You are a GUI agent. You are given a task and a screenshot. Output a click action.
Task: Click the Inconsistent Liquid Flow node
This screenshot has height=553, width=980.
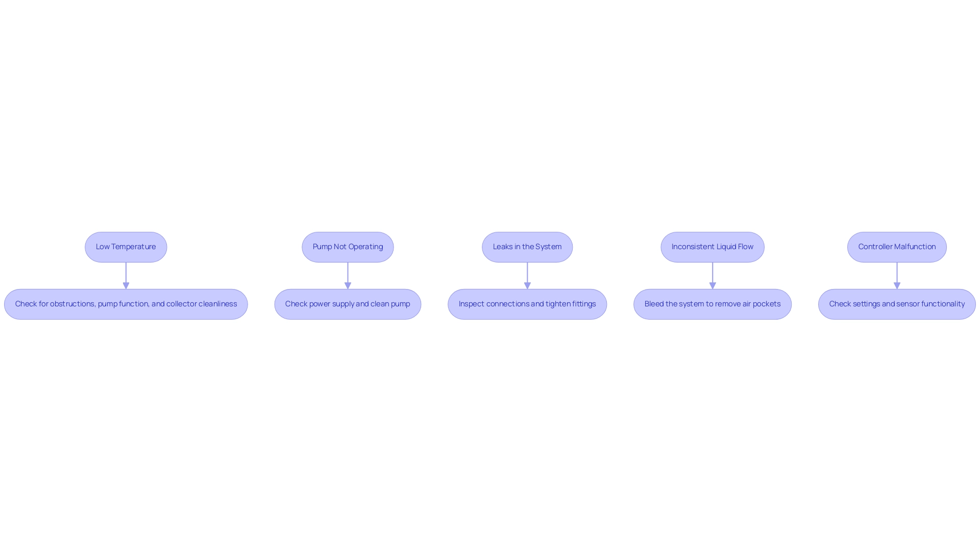712,247
